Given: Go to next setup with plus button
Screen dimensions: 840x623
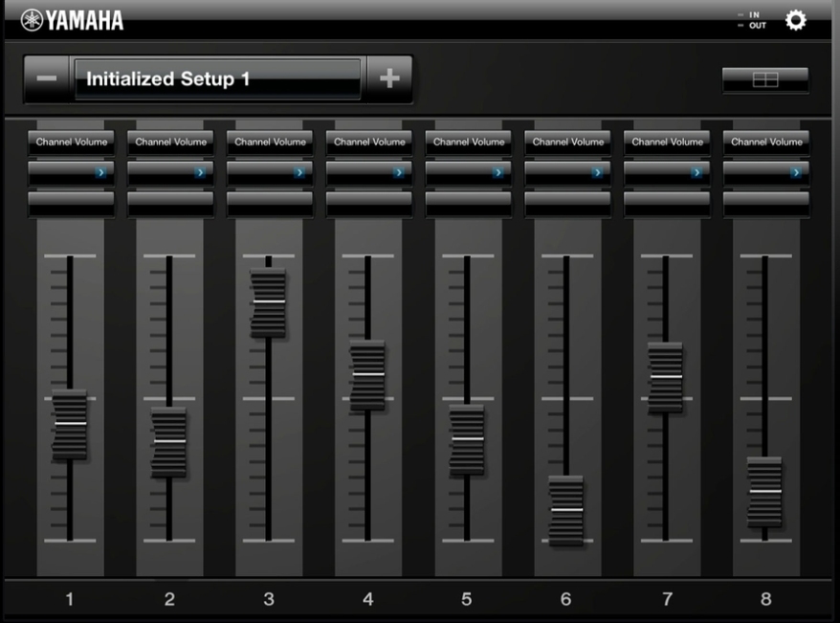Looking at the screenshot, I should point(389,78).
